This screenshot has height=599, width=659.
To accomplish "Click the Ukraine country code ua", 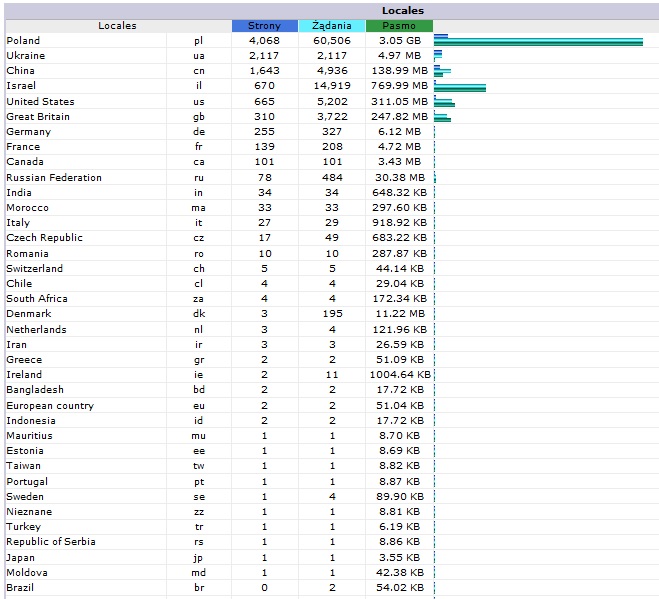I will click(199, 56).
